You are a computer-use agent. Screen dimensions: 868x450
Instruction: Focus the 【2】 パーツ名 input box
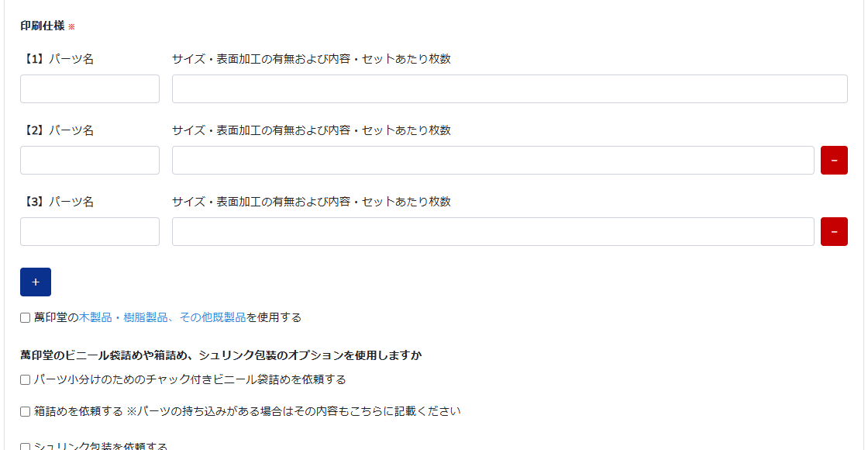[90, 160]
